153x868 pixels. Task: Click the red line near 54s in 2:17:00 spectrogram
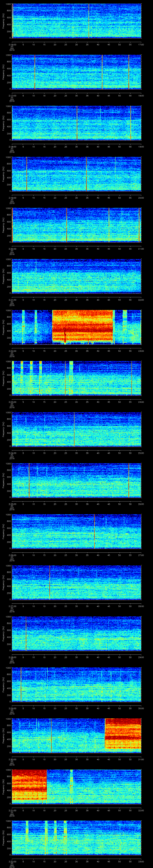tap(128, 72)
